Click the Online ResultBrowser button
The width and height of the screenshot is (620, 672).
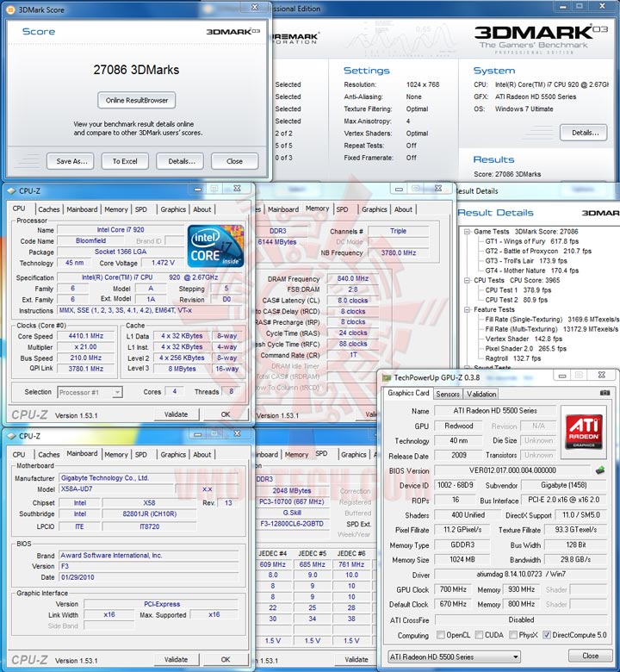137,100
